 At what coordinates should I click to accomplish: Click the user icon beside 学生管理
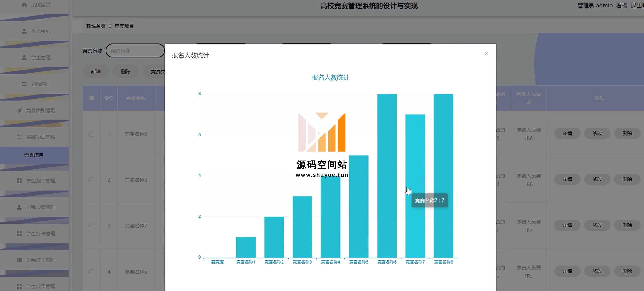(24, 58)
